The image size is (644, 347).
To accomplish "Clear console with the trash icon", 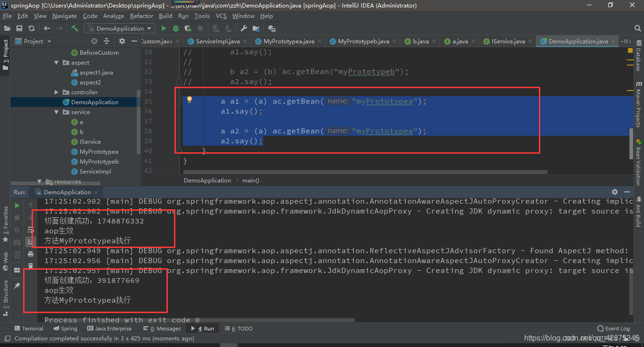I will [31, 267].
